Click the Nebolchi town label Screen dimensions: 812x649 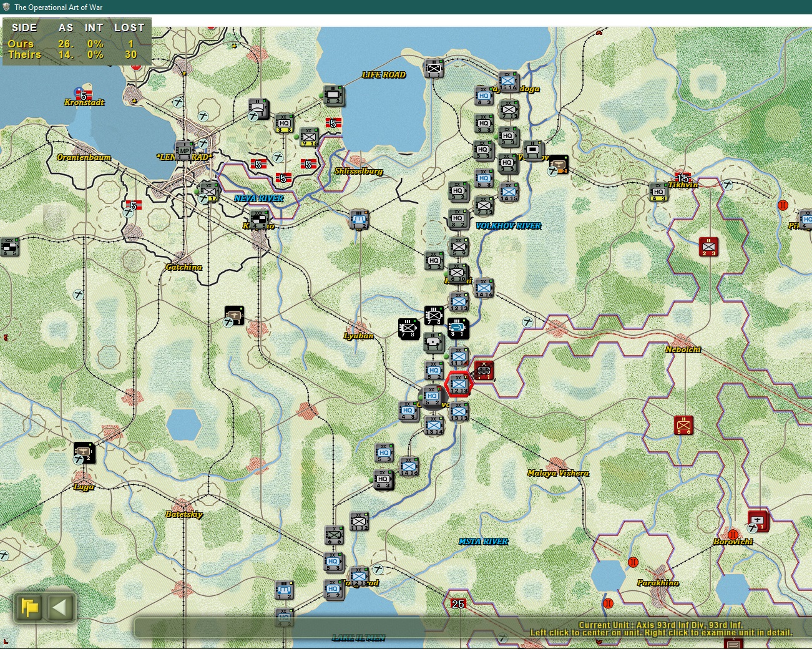[x=683, y=349]
